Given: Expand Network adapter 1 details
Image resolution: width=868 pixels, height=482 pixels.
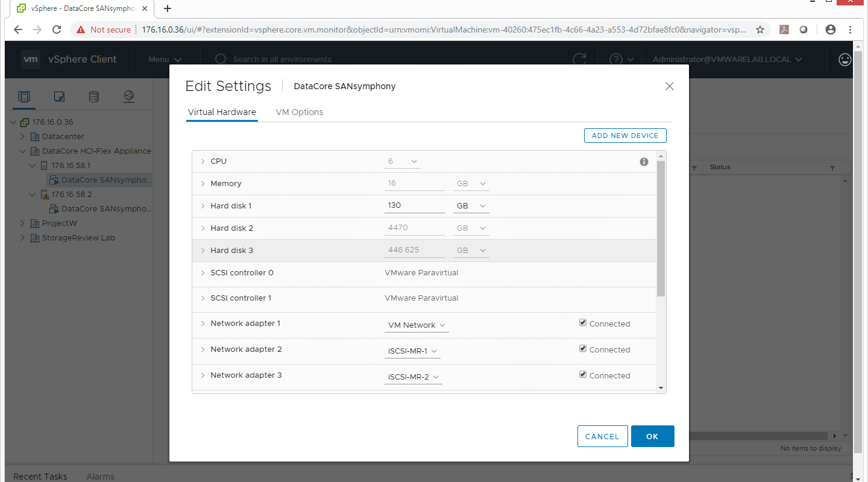Looking at the screenshot, I should 203,324.
